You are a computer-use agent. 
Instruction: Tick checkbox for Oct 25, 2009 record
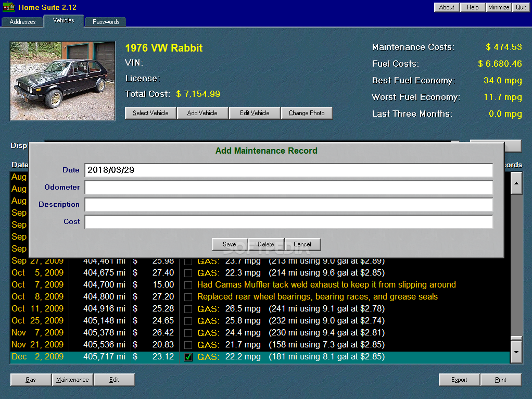click(x=188, y=321)
